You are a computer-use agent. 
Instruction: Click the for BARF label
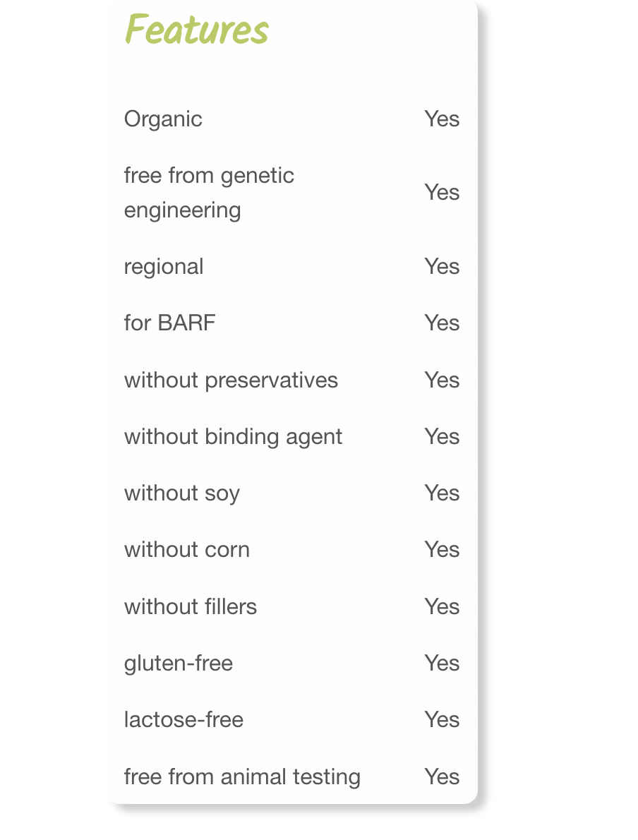point(169,323)
